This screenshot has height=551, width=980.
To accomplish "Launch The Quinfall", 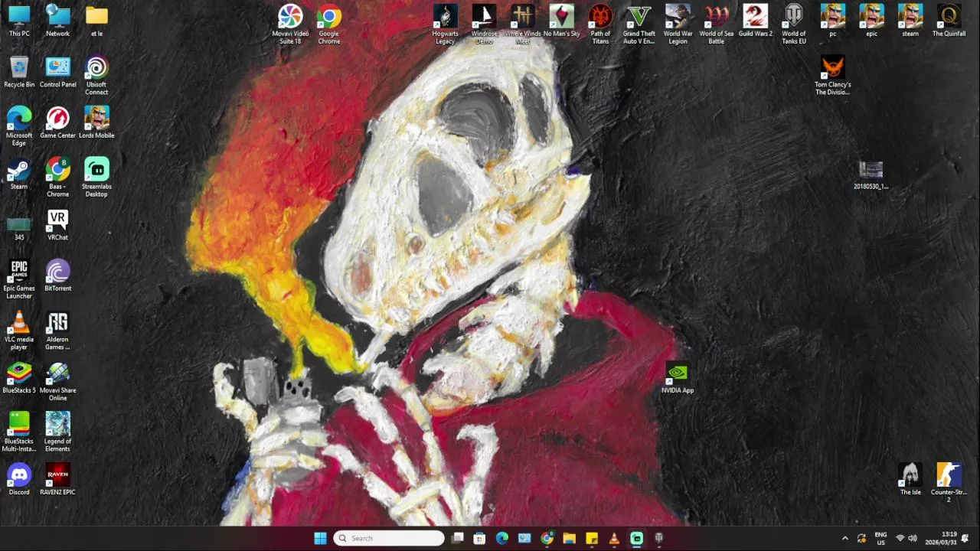I will 949,21.
